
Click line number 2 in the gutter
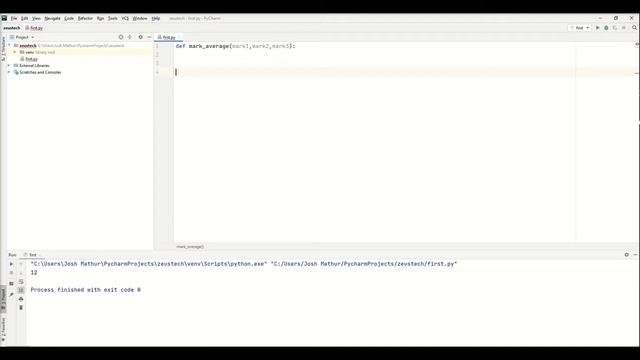(x=157, y=55)
